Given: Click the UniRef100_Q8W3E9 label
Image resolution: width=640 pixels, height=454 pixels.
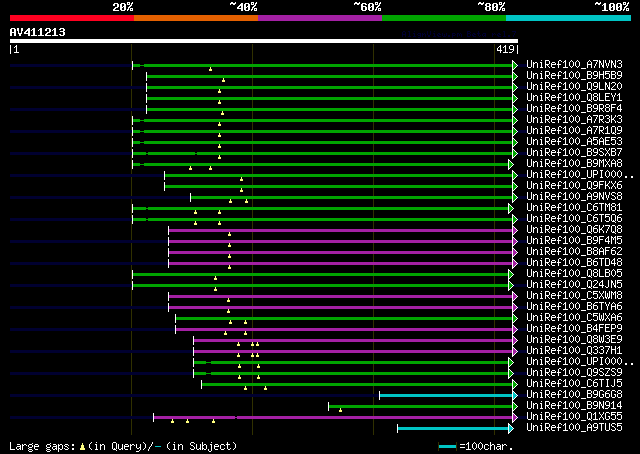Looking at the screenshot, I should pos(574,340).
